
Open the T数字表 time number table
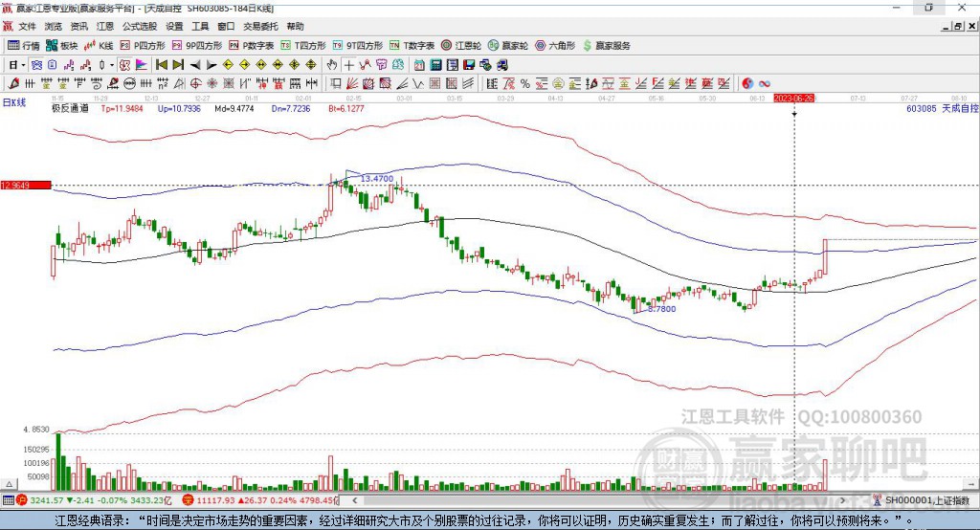tap(412, 46)
